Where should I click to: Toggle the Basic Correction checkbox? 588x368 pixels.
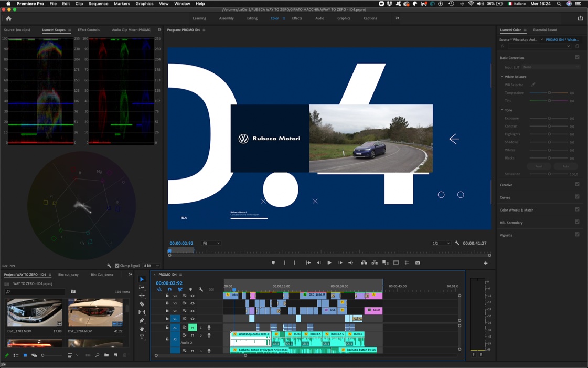(577, 57)
